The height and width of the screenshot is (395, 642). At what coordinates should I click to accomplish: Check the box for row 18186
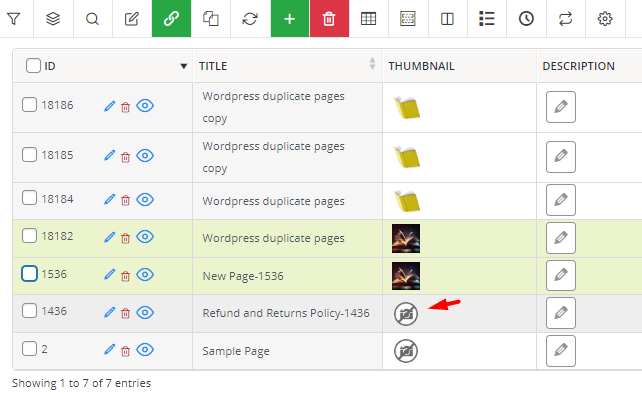[x=29, y=105]
